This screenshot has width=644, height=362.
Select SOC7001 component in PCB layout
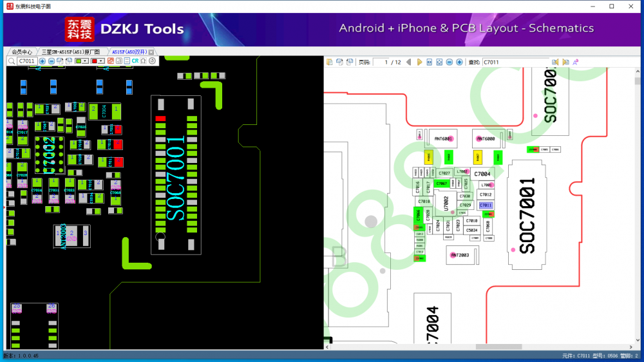(x=176, y=175)
